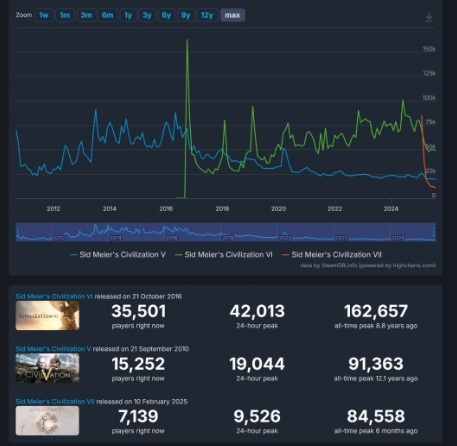Click the 2012 x-axis year label
Image resolution: width=457 pixels, height=446 pixels.
click(x=53, y=209)
